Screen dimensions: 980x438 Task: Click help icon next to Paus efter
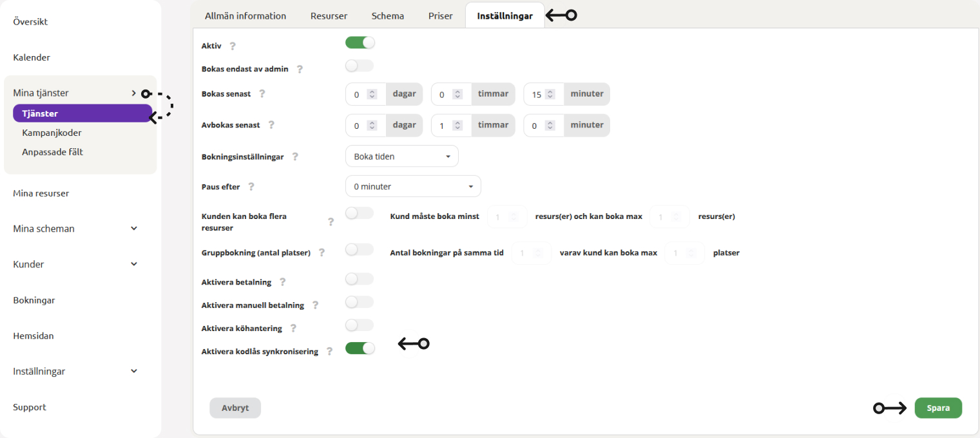pyautogui.click(x=251, y=187)
